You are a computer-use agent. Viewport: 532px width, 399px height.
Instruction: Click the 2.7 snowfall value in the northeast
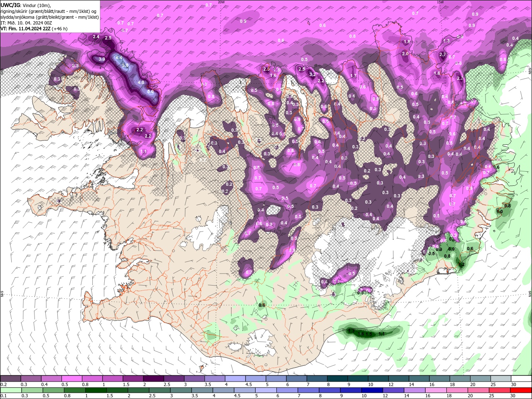[x=442, y=55]
